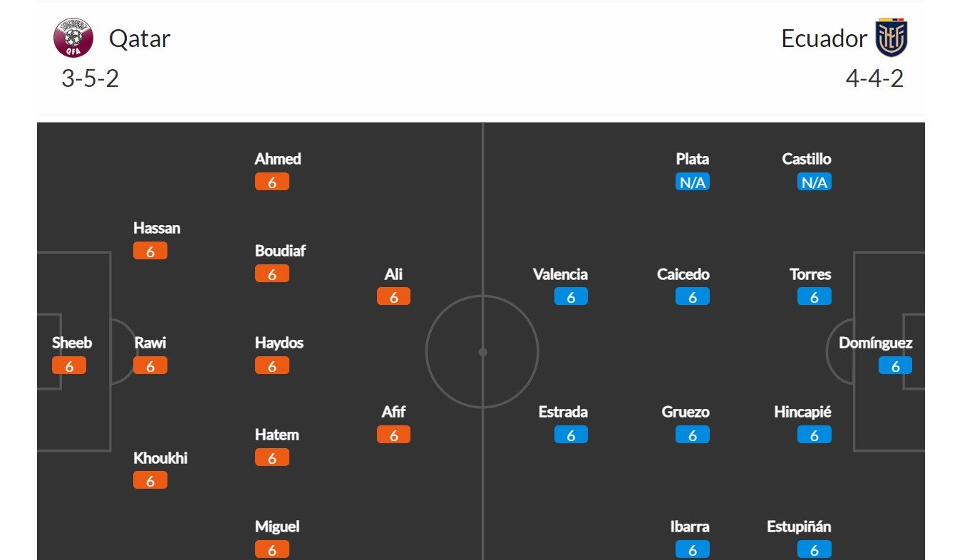Select goalkeeper Sheeb's rating badge
The height and width of the screenshot is (560, 962).
coord(69,366)
